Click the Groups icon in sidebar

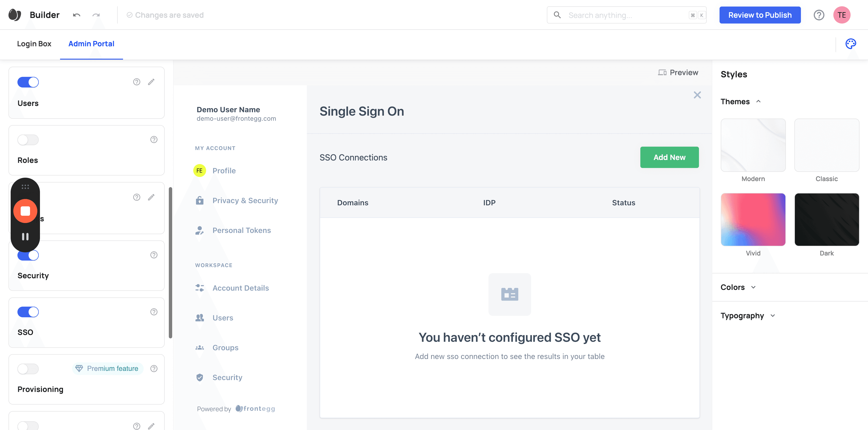pos(200,347)
